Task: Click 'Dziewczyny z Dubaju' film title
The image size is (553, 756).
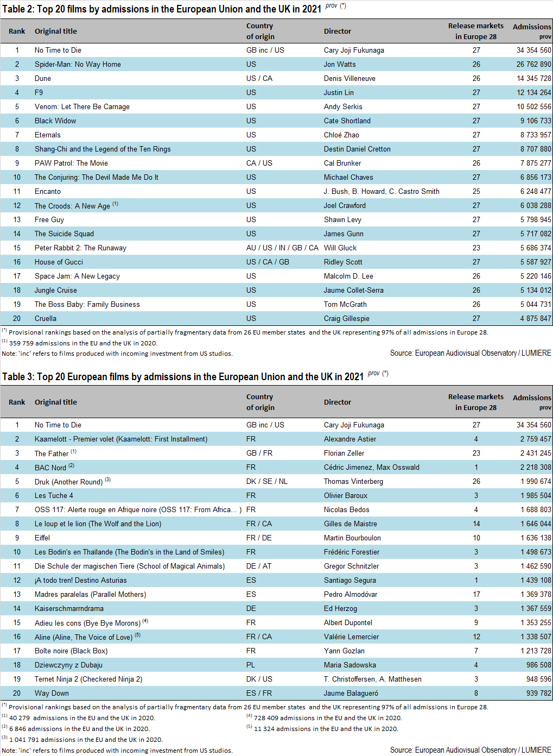Action: pos(68,665)
